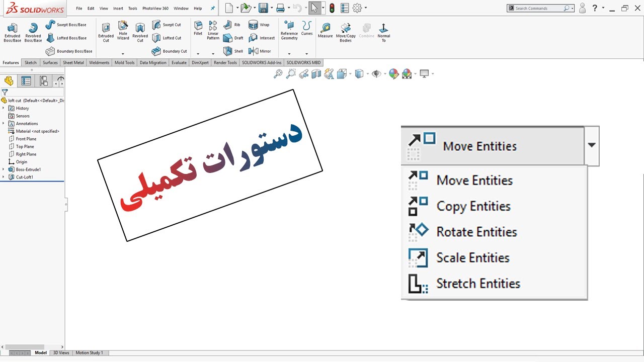Apply the Fillet tool
Viewport: 644px width, 362px height.
tap(198, 29)
